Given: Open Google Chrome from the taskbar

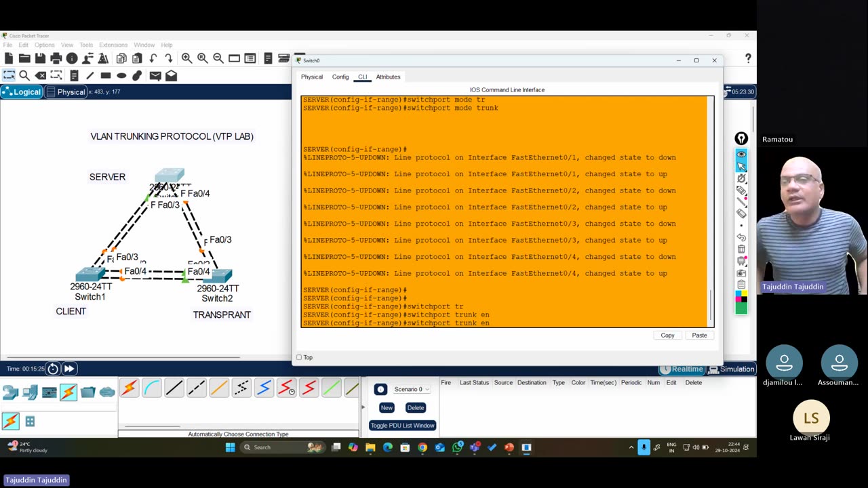Looking at the screenshot, I should 422,447.
